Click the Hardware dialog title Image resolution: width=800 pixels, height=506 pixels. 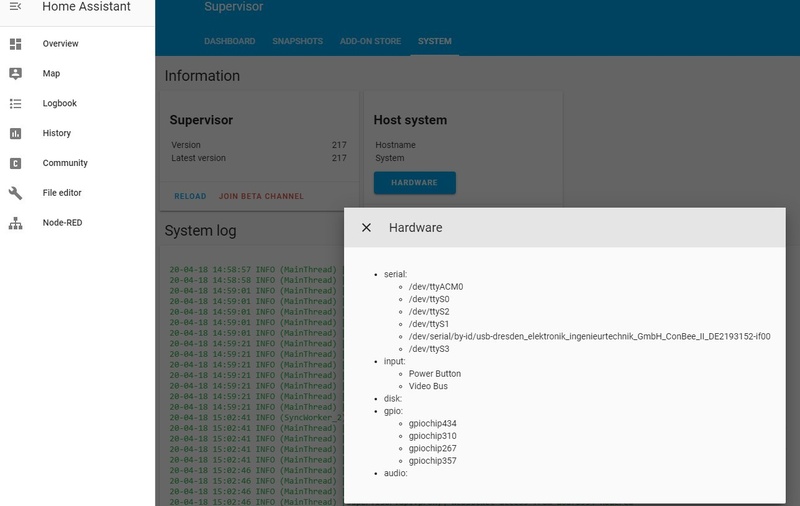click(416, 227)
